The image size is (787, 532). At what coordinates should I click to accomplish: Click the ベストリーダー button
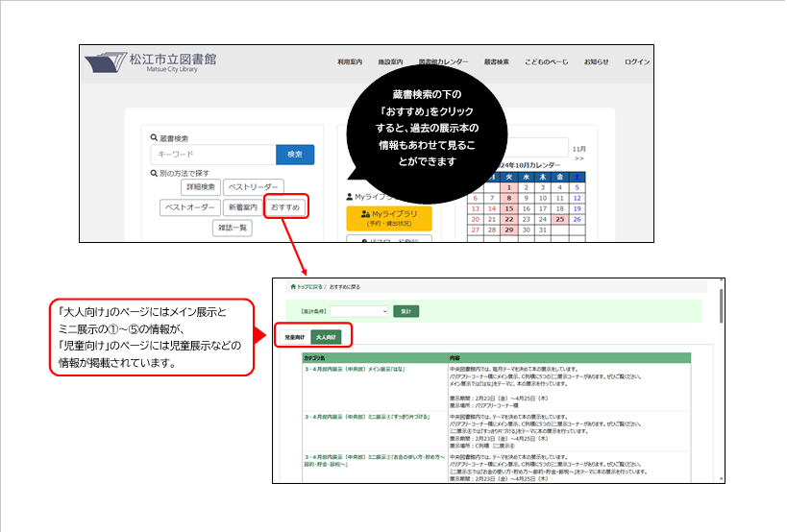click(x=254, y=187)
